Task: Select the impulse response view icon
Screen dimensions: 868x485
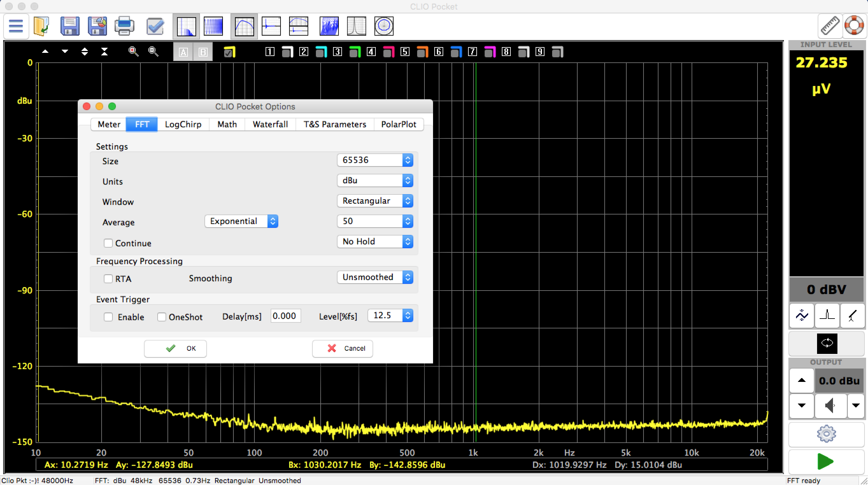Action: click(271, 26)
